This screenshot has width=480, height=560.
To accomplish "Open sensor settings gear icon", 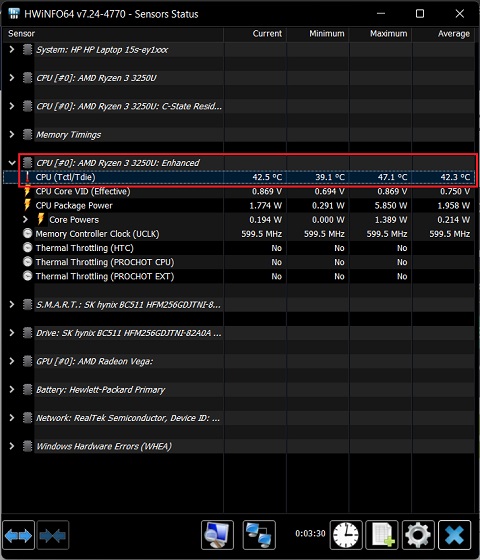I will click(x=418, y=535).
